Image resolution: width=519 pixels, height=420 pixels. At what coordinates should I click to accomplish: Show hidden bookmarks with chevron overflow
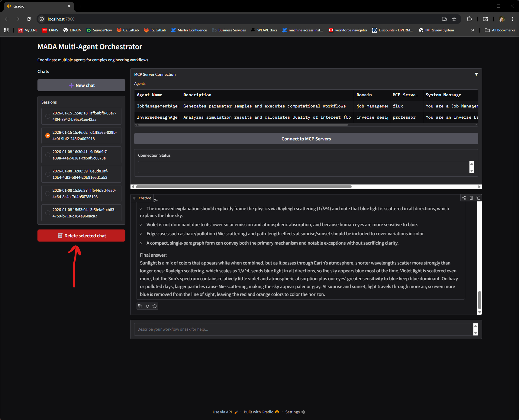(473, 30)
